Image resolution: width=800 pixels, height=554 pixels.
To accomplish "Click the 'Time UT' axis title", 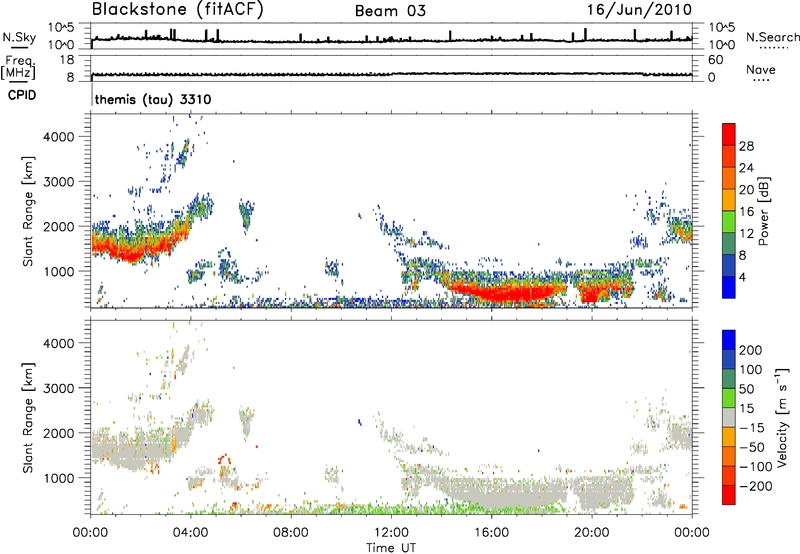I will click(391, 547).
